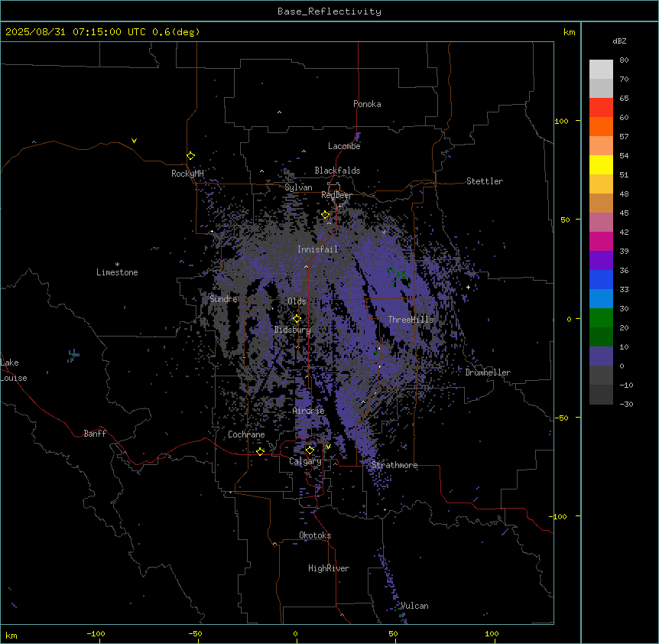This screenshot has height=644, width=659.
Task: Select the Olds label
Action: pos(297,301)
